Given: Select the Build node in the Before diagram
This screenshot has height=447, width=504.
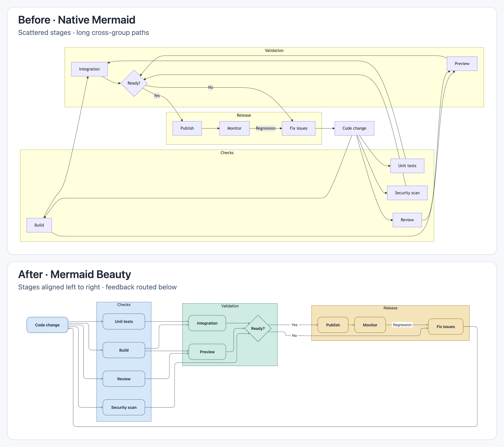Looking at the screenshot, I should 39,225.
